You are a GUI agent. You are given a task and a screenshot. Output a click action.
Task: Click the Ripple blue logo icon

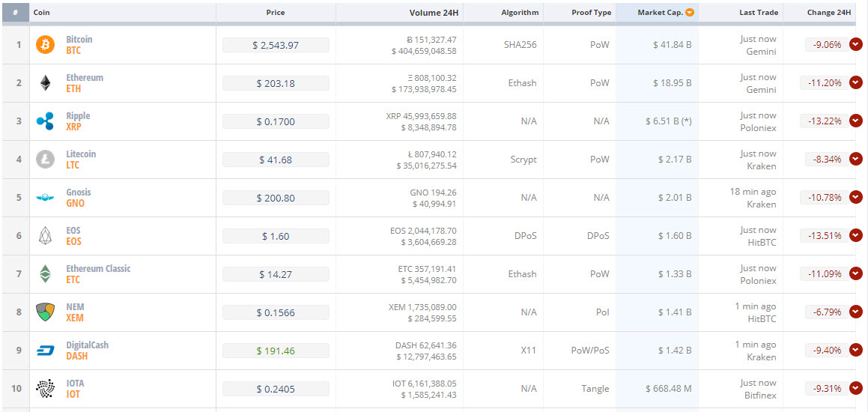(x=46, y=121)
